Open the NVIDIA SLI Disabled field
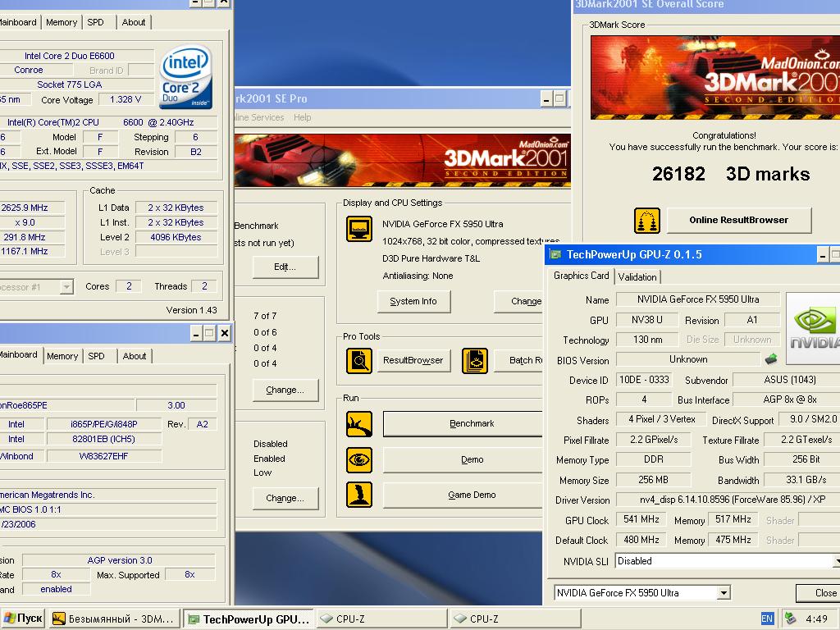This screenshot has width=840, height=630. click(x=728, y=561)
